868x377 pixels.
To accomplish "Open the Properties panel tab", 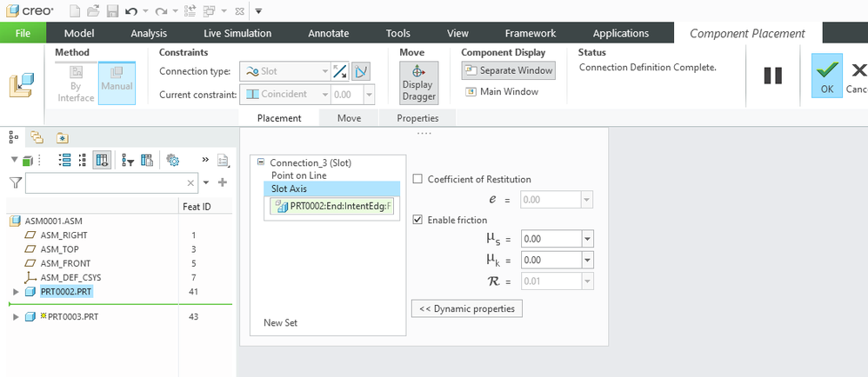I will click(417, 118).
